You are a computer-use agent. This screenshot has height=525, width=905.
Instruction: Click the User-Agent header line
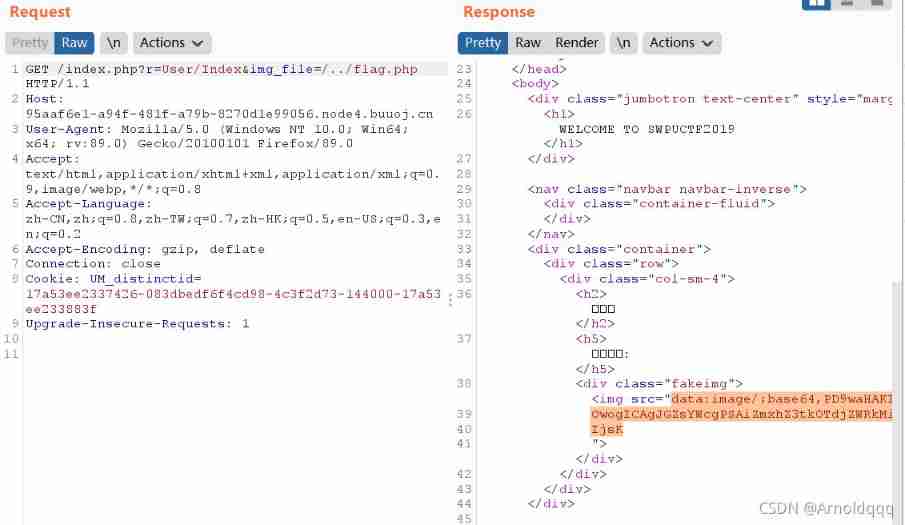(x=216, y=129)
